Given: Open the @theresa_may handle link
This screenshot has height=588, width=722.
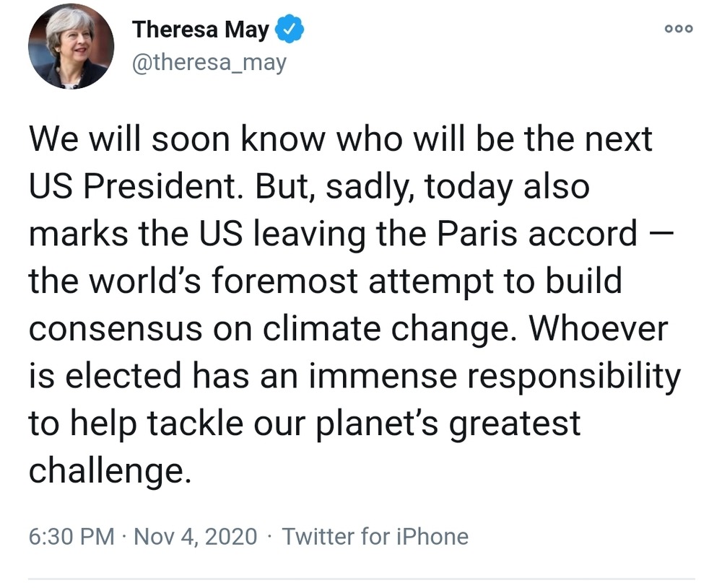Looking at the screenshot, I should pyautogui.click(x=209, y=62).
